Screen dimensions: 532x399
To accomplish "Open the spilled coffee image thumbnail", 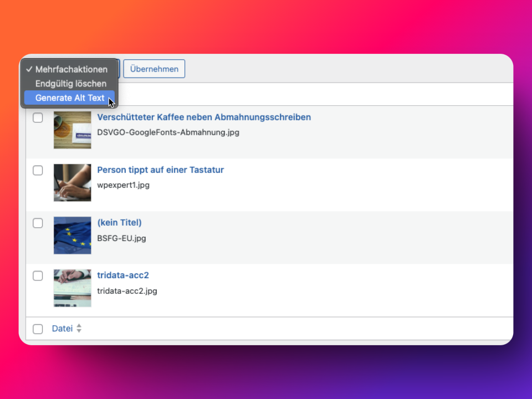I will pos(72,130).
